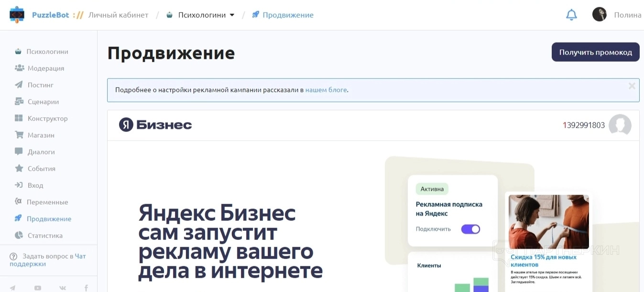The width and height of the screenshot is (644, 292).
Task: Click the Вход login arrow icon
Action: (x=19, y=185)
